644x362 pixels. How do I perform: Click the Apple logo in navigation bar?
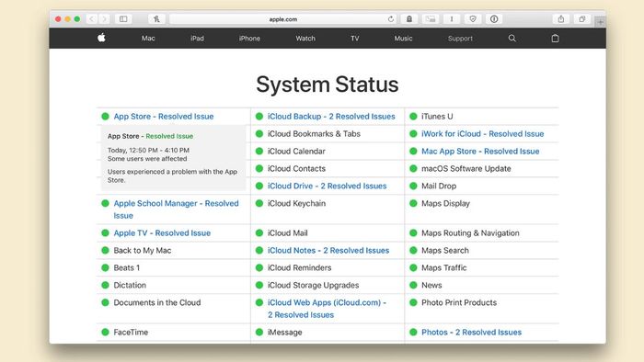101,38
